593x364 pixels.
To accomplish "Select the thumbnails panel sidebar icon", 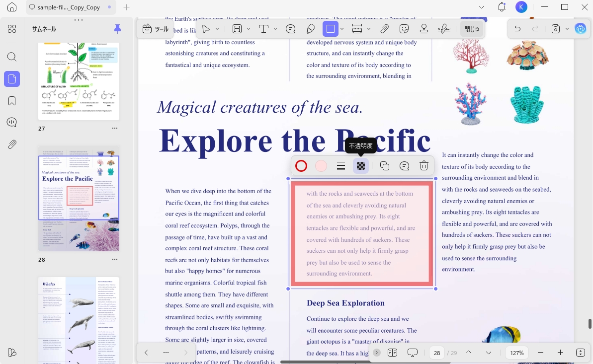I will [x=12, y=79].
